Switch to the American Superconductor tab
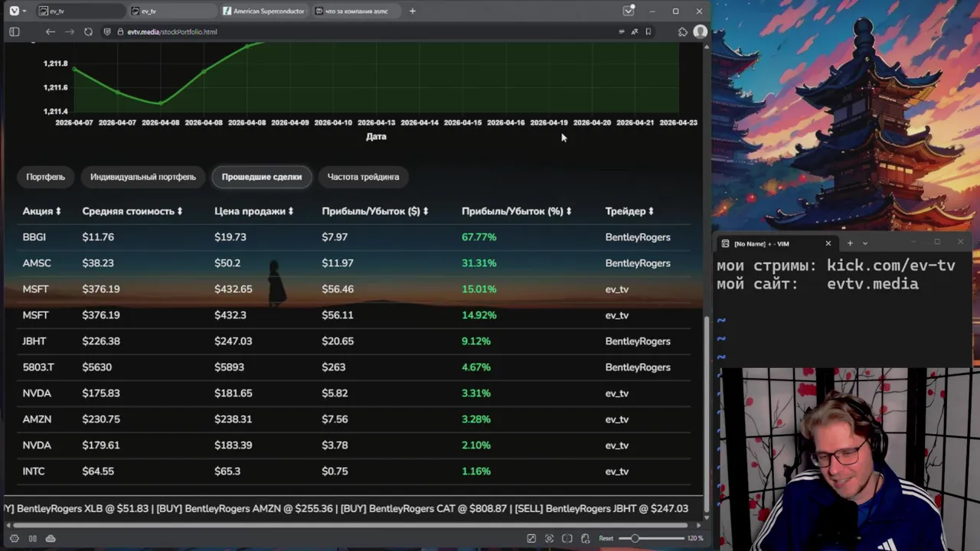The width and height of the screenshot is (980, 551). (264, 11)
